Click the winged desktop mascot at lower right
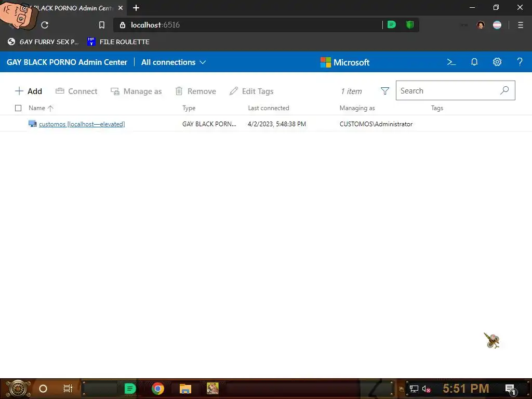The width and height of the screenshot is (532, 399). pyautogui.click(x=491, y=340)
